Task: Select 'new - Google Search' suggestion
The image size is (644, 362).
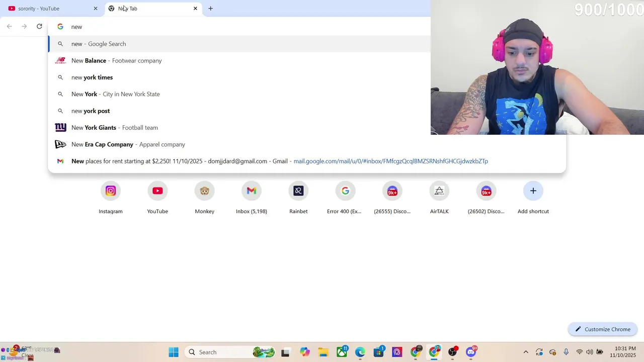Action: [239, 44]
